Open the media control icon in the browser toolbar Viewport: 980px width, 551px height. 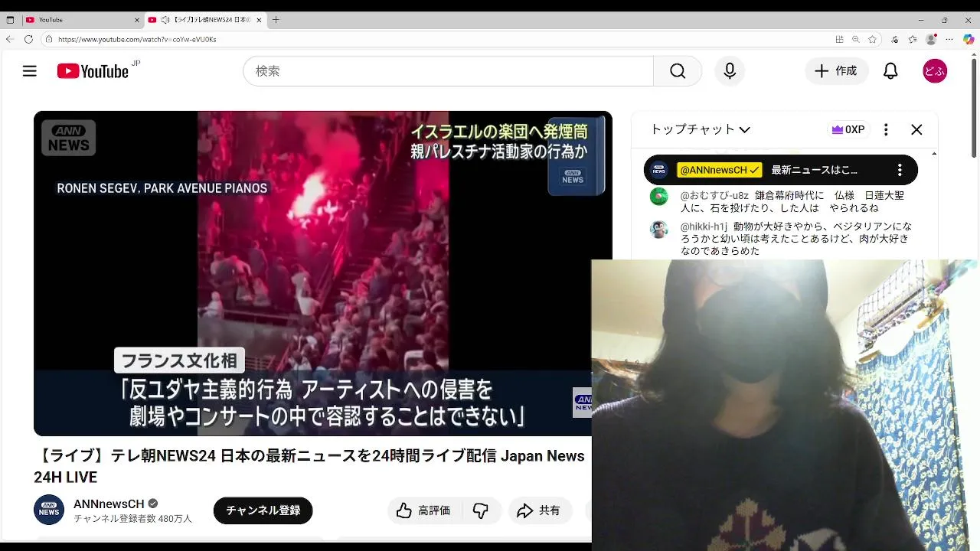point(894,39)
